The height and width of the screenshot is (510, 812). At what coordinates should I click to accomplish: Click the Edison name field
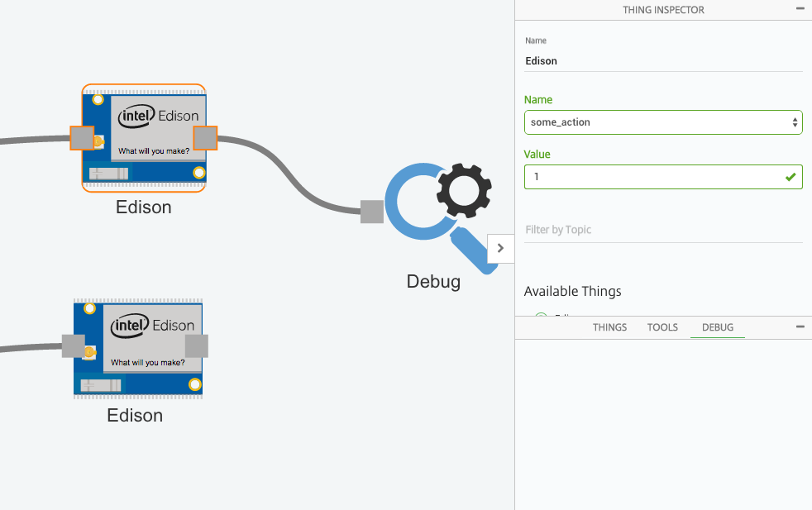click(x=663, y=61)
